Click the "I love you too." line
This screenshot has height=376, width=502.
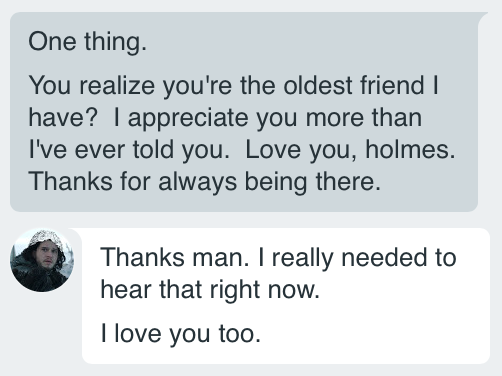[x=180, y=334]
